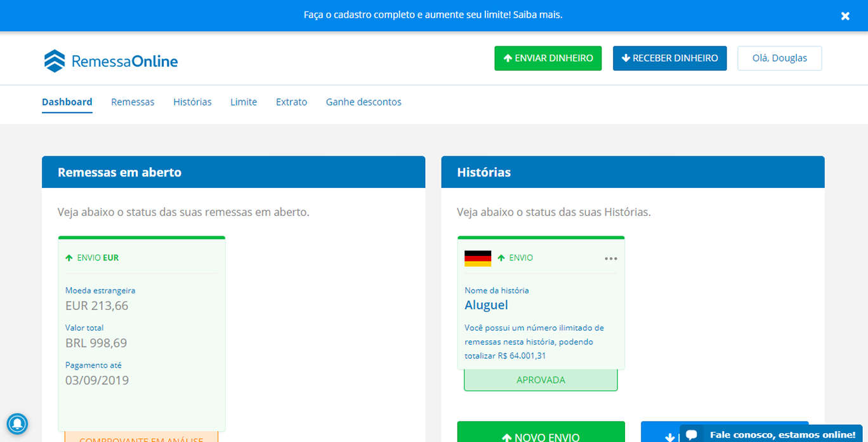The height and width of the screenshot is (442, 868).
Task: Close the blue promo banner
Action: 845,16
